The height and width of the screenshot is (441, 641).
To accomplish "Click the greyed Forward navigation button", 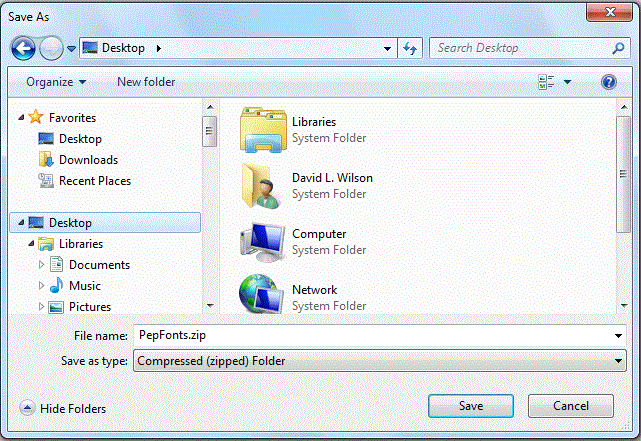I will pyautogui.click(x=51, y=49).
